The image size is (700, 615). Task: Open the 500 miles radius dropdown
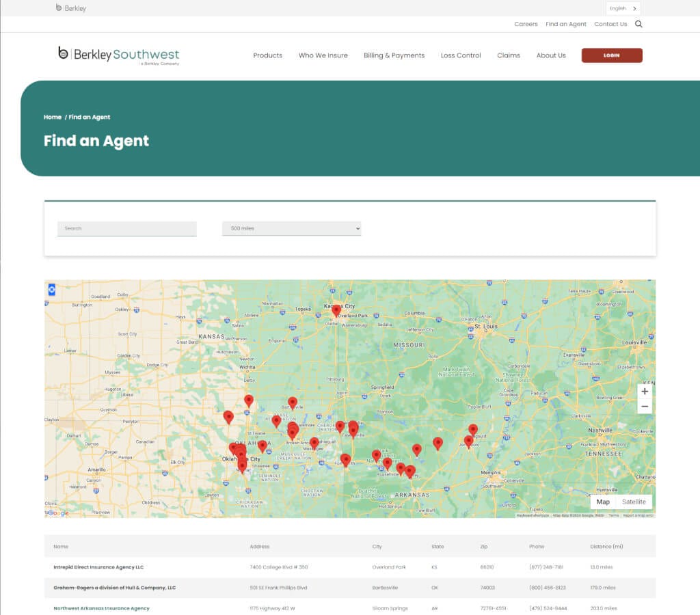click(291, 228)
